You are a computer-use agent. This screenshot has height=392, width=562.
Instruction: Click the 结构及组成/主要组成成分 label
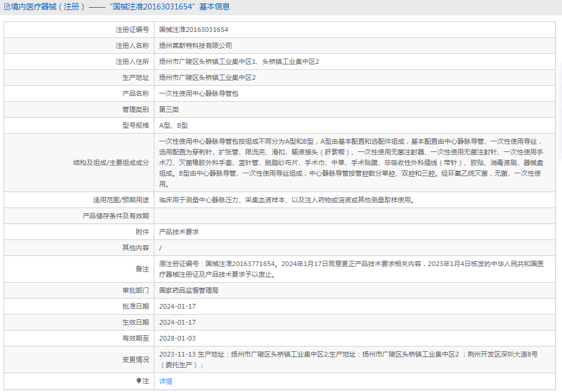pyautogui.click(x=111, y=163)
